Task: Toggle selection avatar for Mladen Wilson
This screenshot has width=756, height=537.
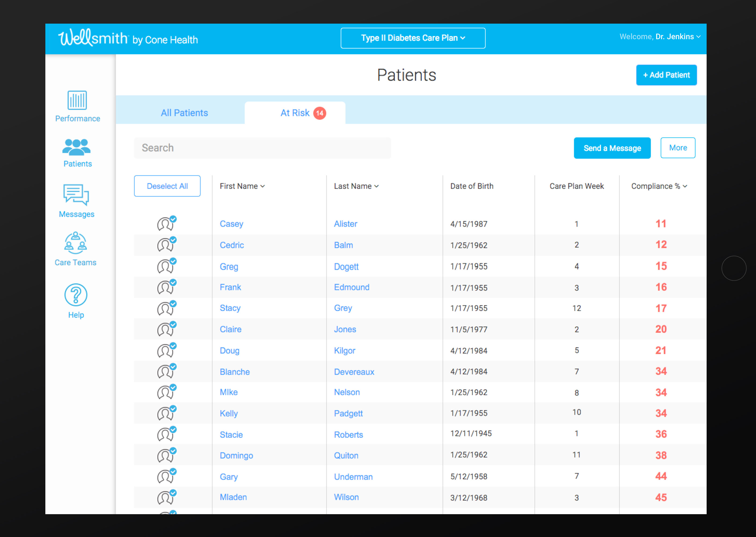Action: click(x=167, y=497)
